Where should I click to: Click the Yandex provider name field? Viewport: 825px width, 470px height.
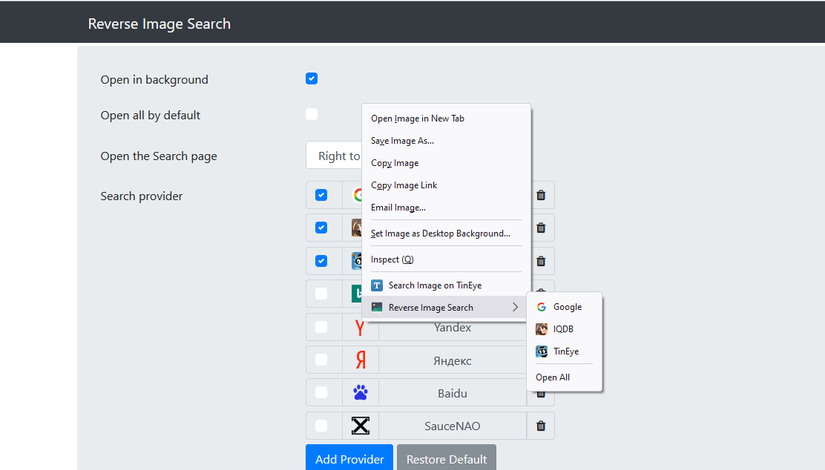[x=452, y=328]
